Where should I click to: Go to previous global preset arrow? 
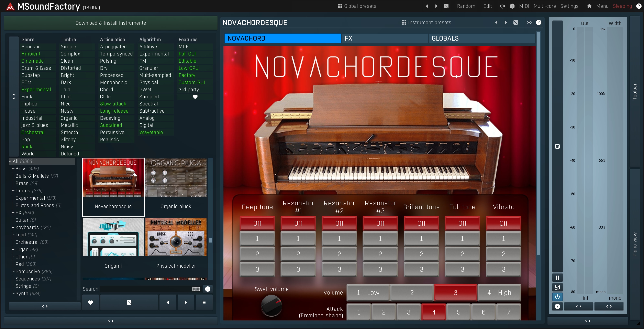click(427, 6)
